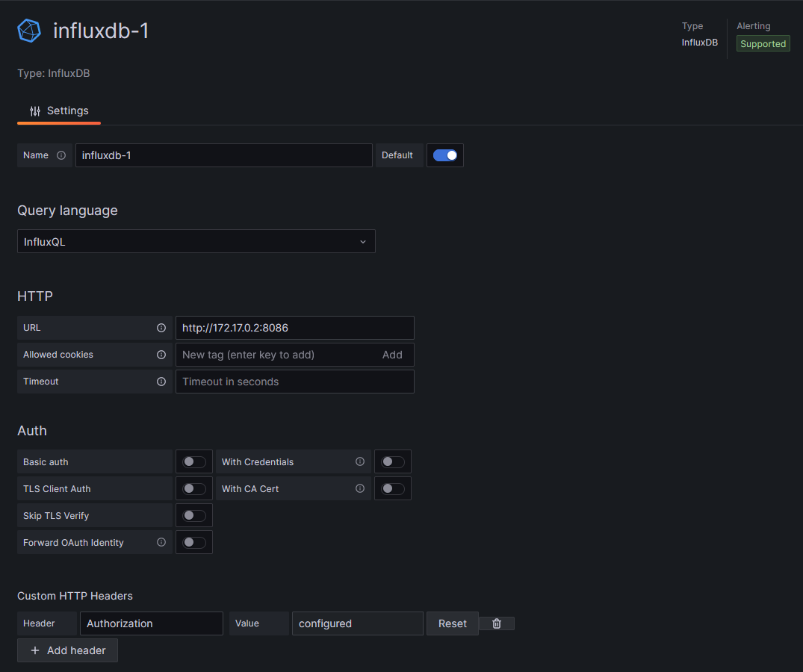
Task: Click the info icon next to Name
Action: click(61, 155)
